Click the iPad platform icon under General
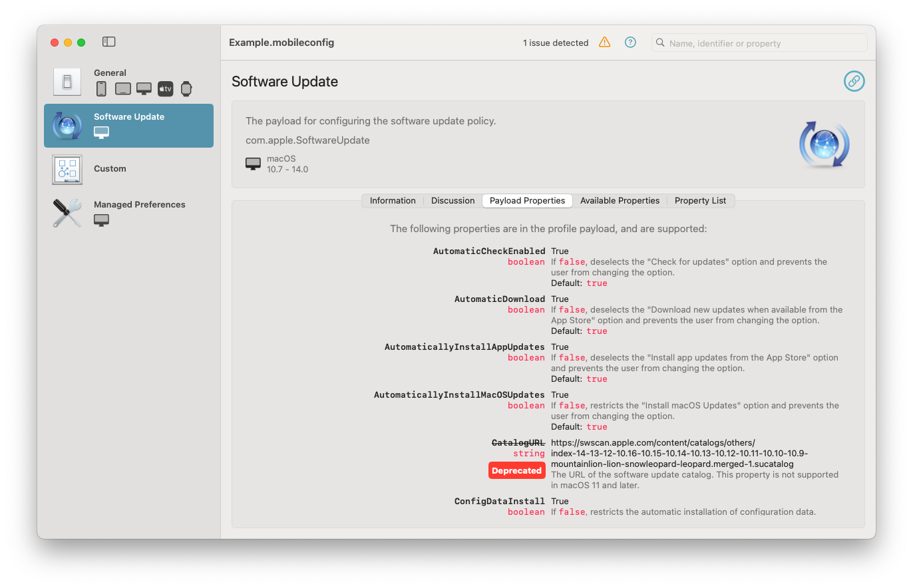The height and width of the screenshot is (588, 913). pyautogui.click(x=122, y=88)
